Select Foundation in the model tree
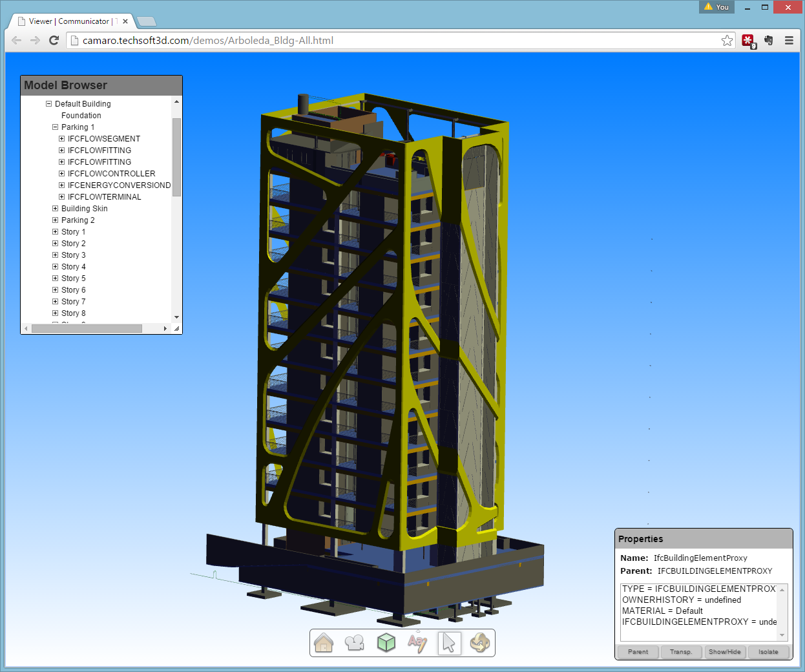805x672 pixels. click(x=81, y=116)
